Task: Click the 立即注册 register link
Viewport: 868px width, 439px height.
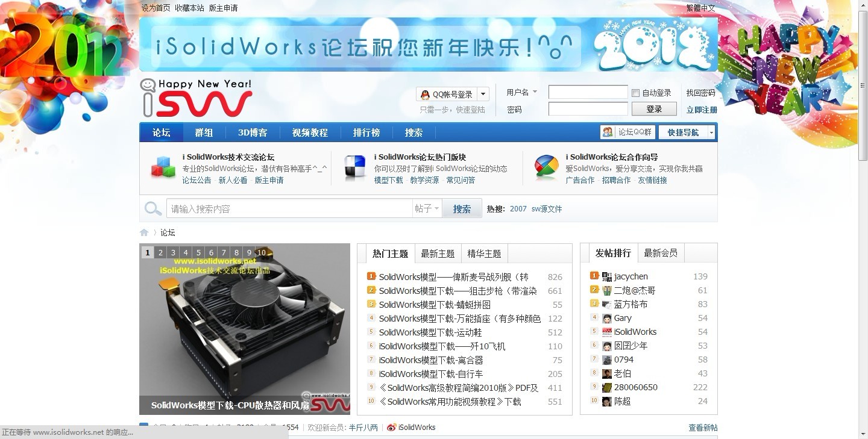Action: pyautogui.click(x=702, y=110)
